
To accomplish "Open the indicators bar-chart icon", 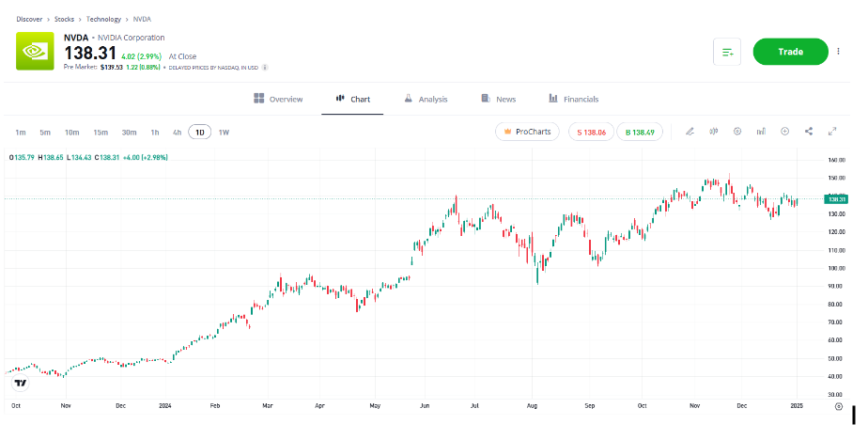I will pyautogui.click(x=761, y=132).
